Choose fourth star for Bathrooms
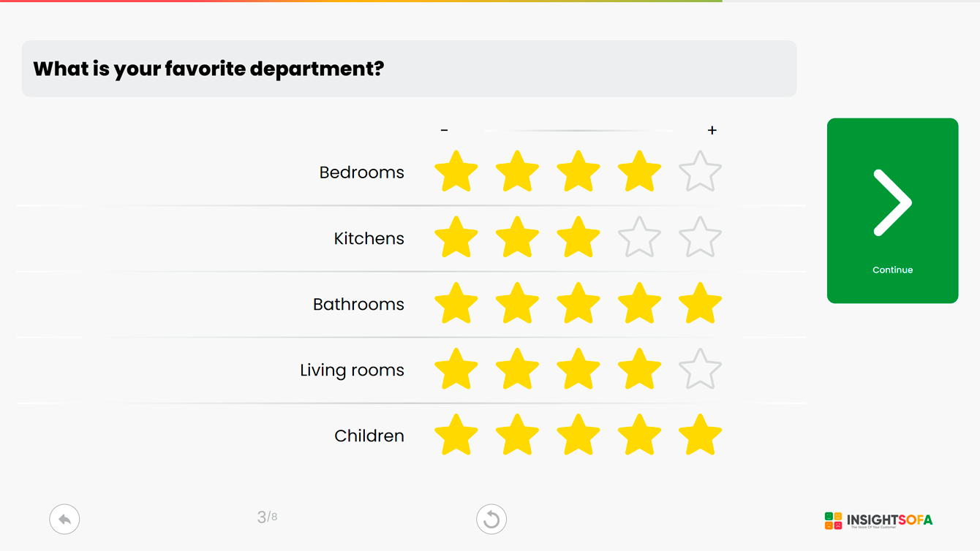 tap(639, 304)
